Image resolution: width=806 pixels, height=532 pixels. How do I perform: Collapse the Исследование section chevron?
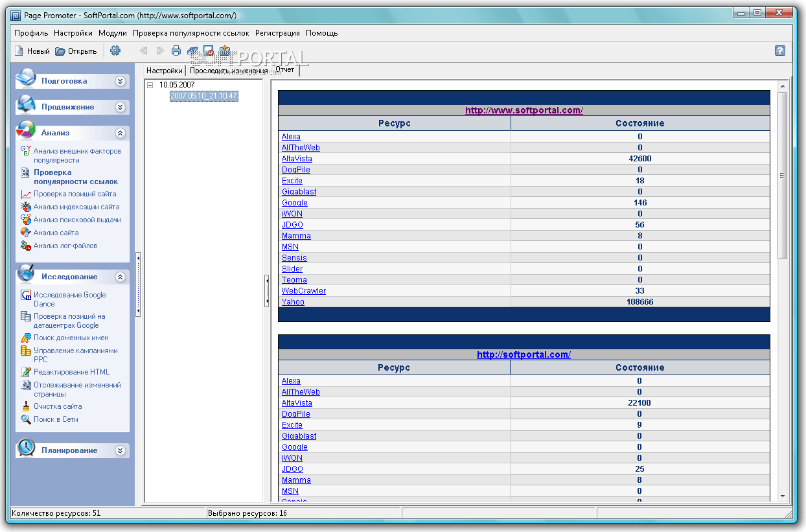click(x=120, y=277)
